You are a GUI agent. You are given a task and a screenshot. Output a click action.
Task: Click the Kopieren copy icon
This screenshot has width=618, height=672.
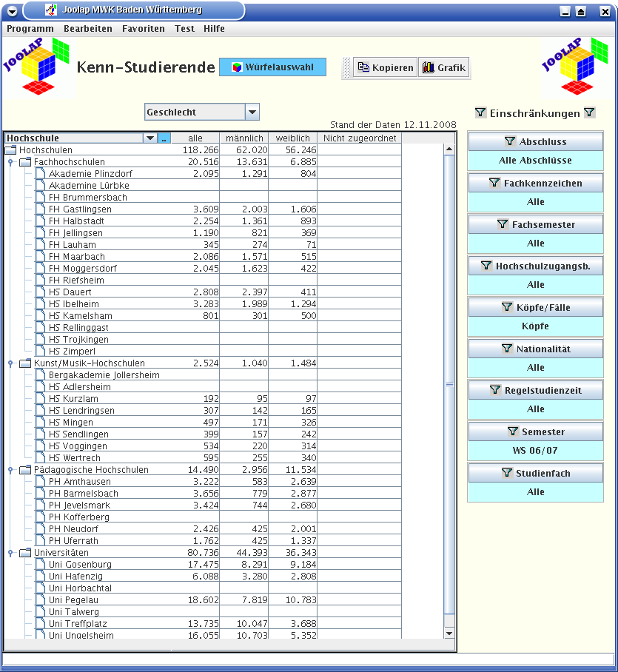pos(363,68)
